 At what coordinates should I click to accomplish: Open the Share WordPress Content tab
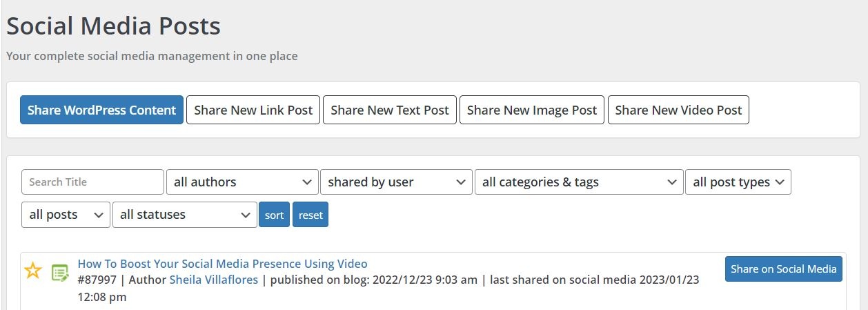(x=101, y=110)
